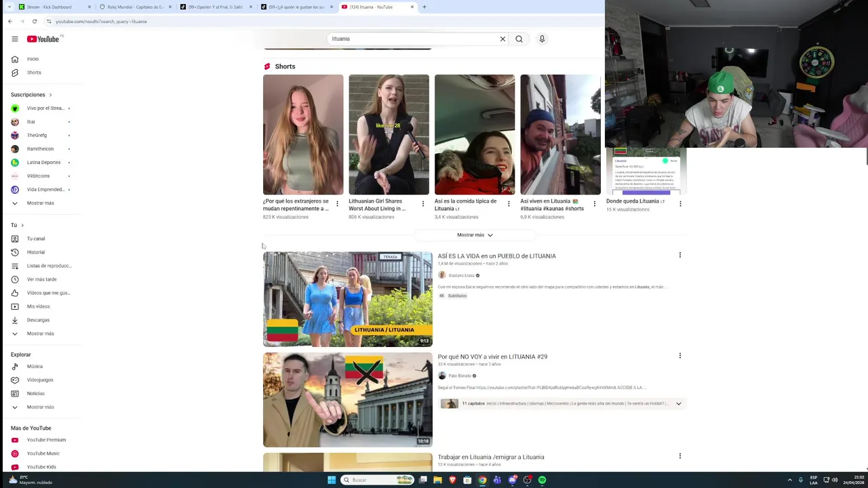Switch to Stream - Kick Dashboard tab
This screenshot has height=488, width=868.
pyautogui.click(x=54, y=7)
